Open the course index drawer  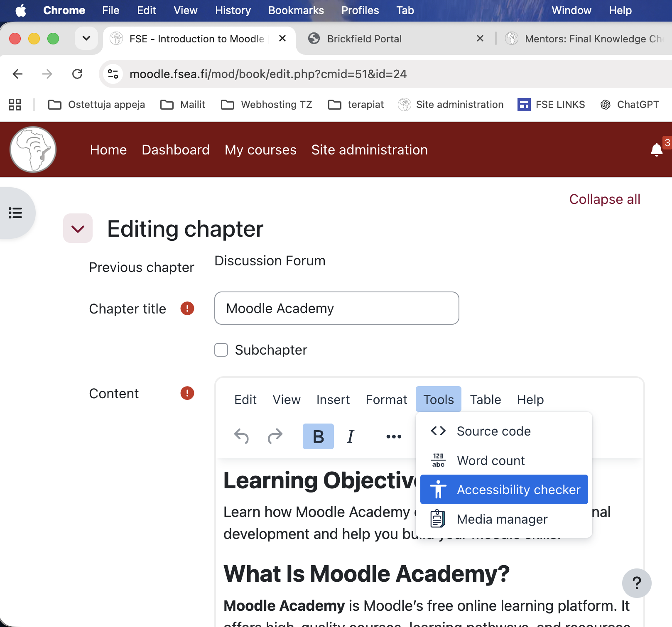point(16,213)
